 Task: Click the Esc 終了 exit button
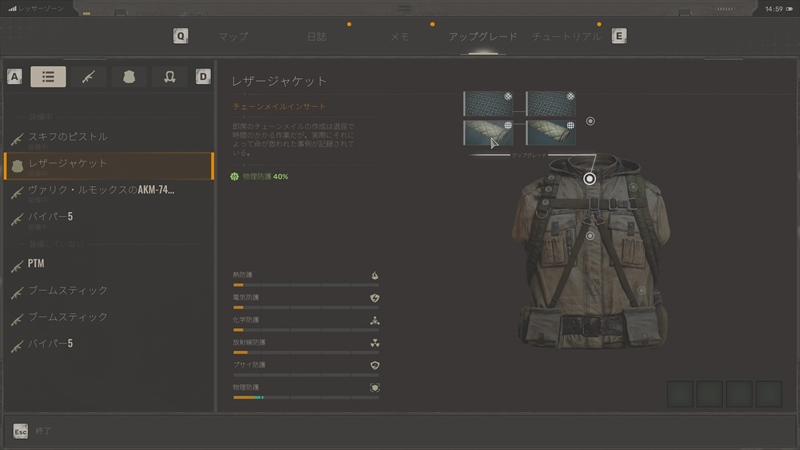(x=32, y=431)
